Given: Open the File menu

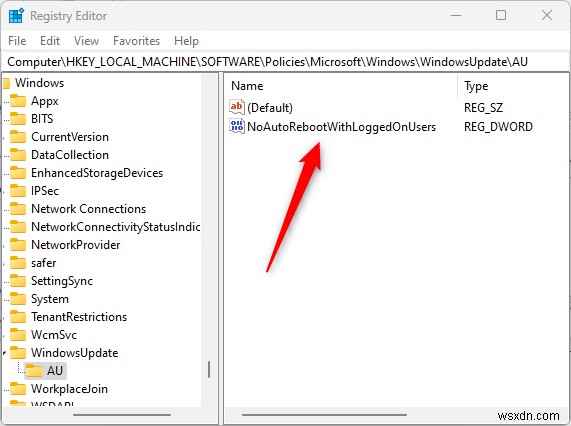Looking at the screenshot, I should [17, 41].
